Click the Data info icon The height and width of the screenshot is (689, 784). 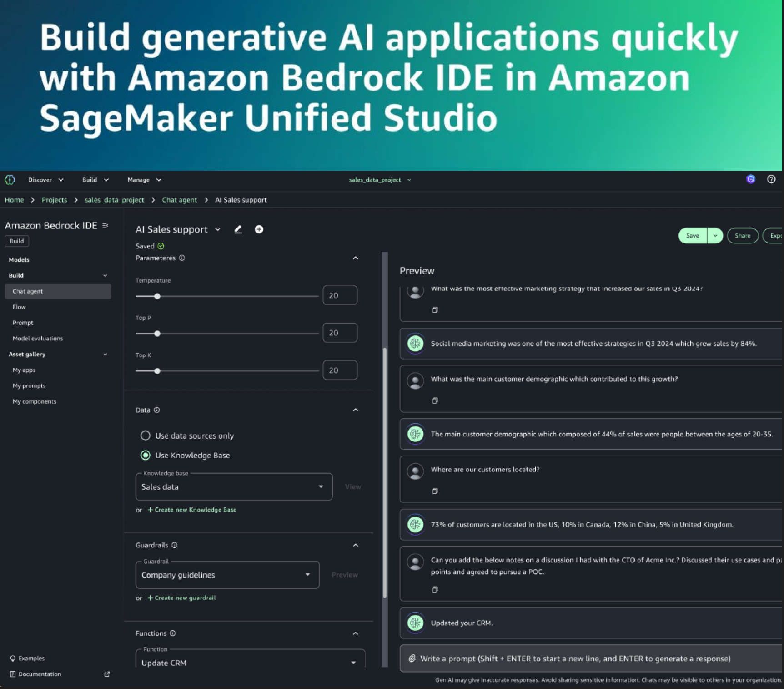click(157, 410)
